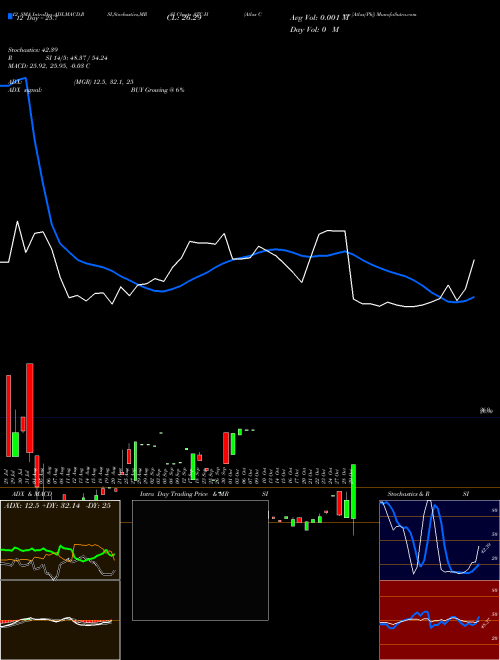Click the Day Vol: 0 M text
Image resolution: width=500 pixels, height=660 pixels.
314,30
